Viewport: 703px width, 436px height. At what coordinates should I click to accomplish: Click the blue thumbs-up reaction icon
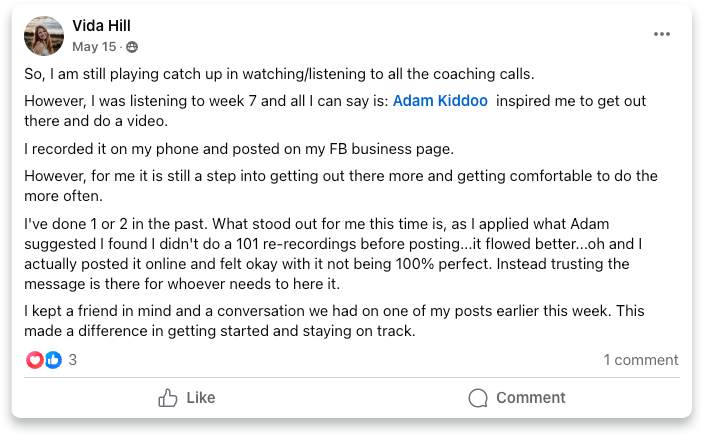coord(53,360)
